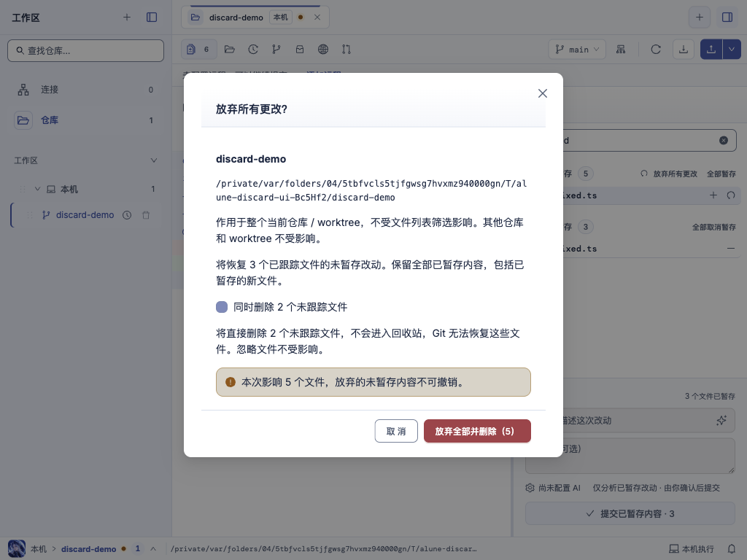This screenshot has height=560, width=747.
Task: Expand the status bar caret icon
Action: point(153,548)
